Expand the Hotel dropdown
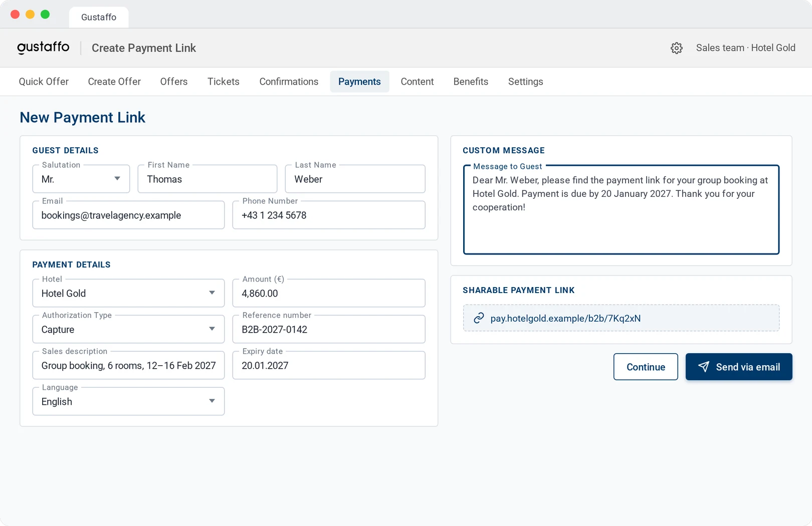This screenshot has height=526, width=812. 128,293
